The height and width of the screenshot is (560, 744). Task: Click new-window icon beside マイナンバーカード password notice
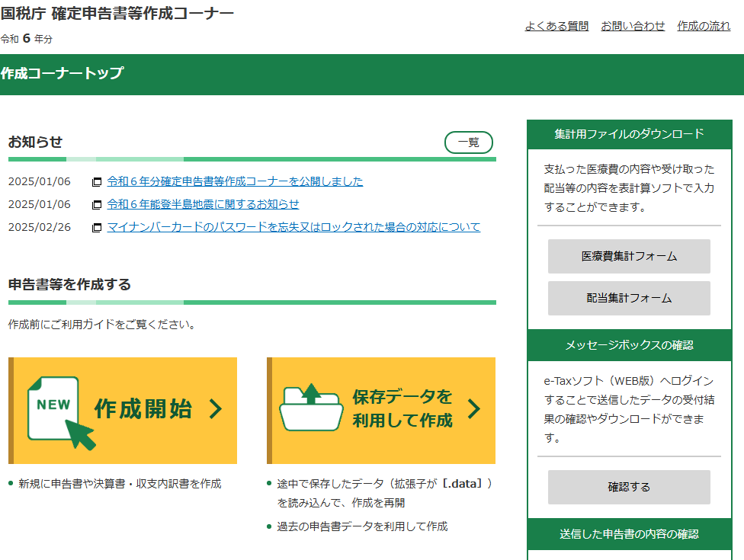click(x=97, y=228)
